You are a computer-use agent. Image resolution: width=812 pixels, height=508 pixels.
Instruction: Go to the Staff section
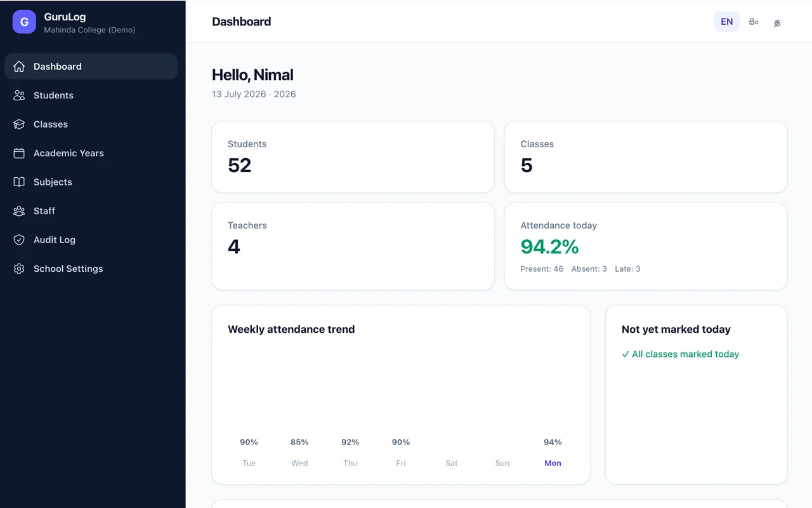(91, 211)
